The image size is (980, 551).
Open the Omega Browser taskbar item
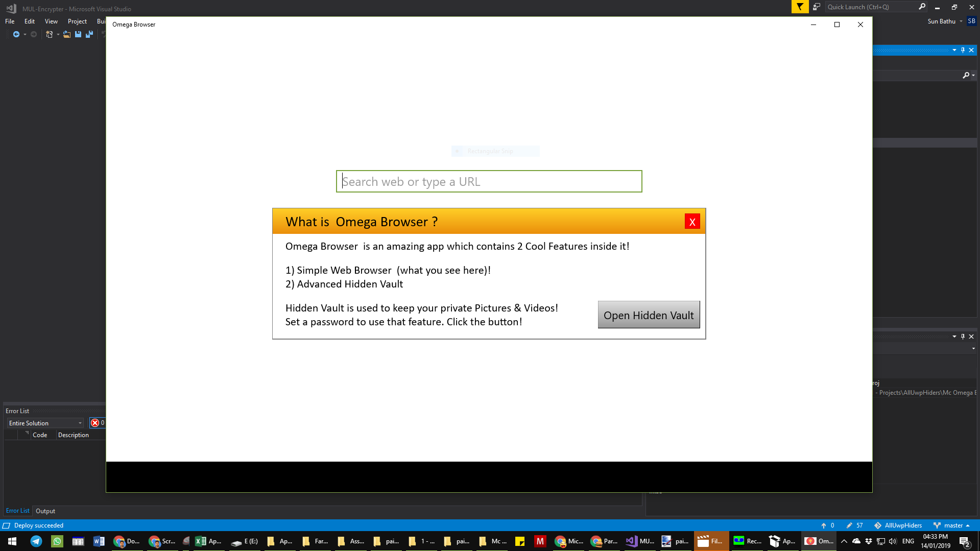click(819, 541)
